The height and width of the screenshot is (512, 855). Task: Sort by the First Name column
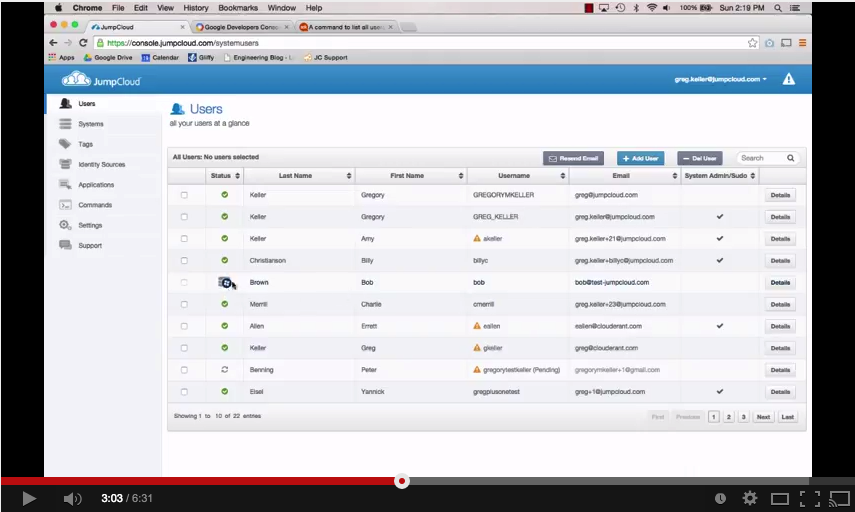[411, 176]
